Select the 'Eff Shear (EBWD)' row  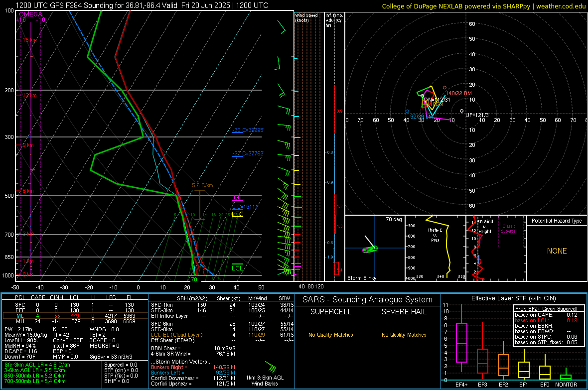223,340
